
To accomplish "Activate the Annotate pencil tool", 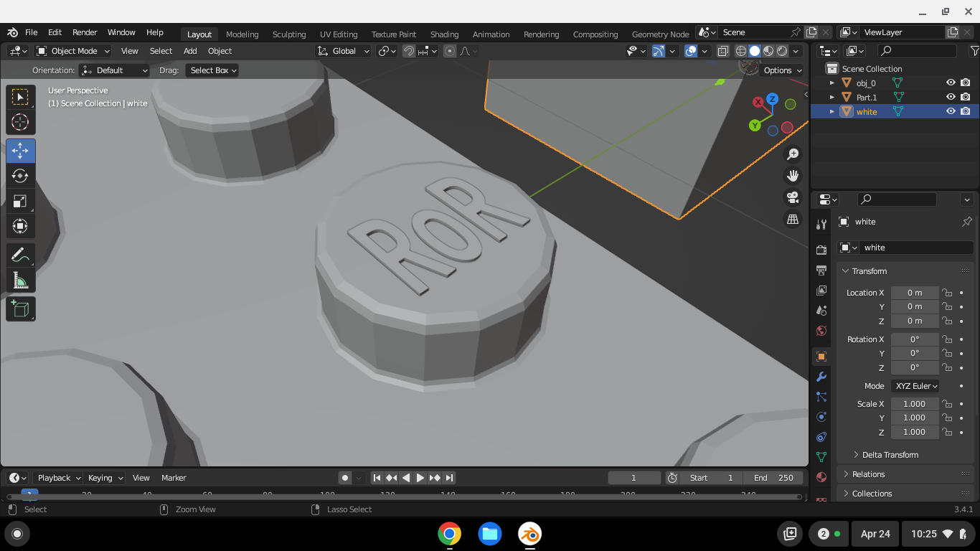I will point(20,255).
